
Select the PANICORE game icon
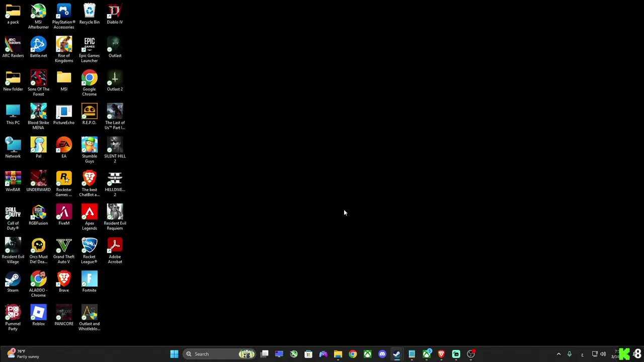[x=64, y=316]
